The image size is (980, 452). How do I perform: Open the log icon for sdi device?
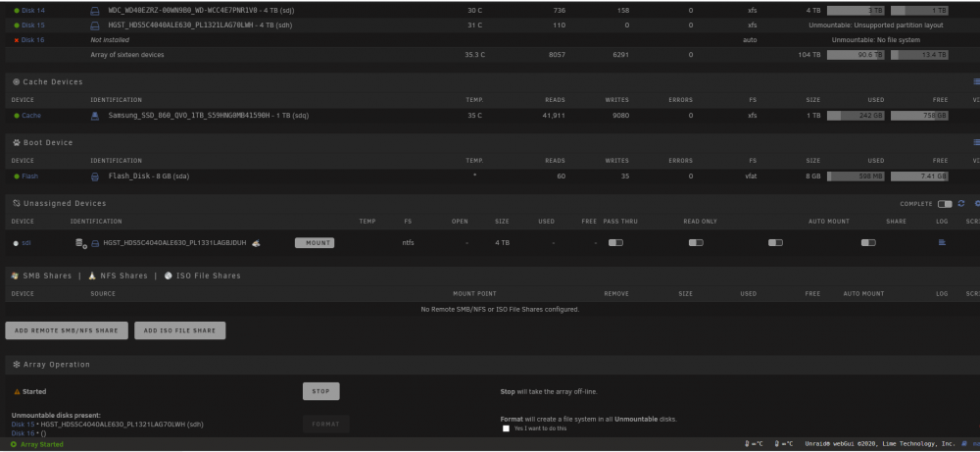[x=942, y=242]
